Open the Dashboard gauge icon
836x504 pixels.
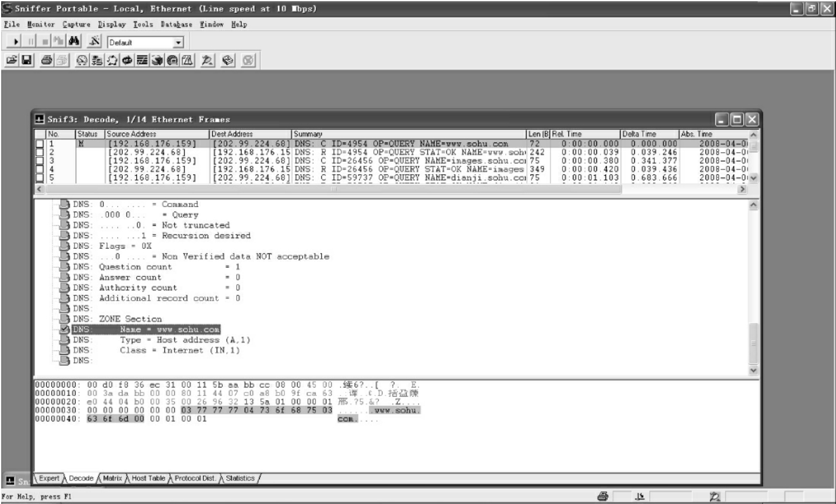pyautogui.click(x=82, y=60)
